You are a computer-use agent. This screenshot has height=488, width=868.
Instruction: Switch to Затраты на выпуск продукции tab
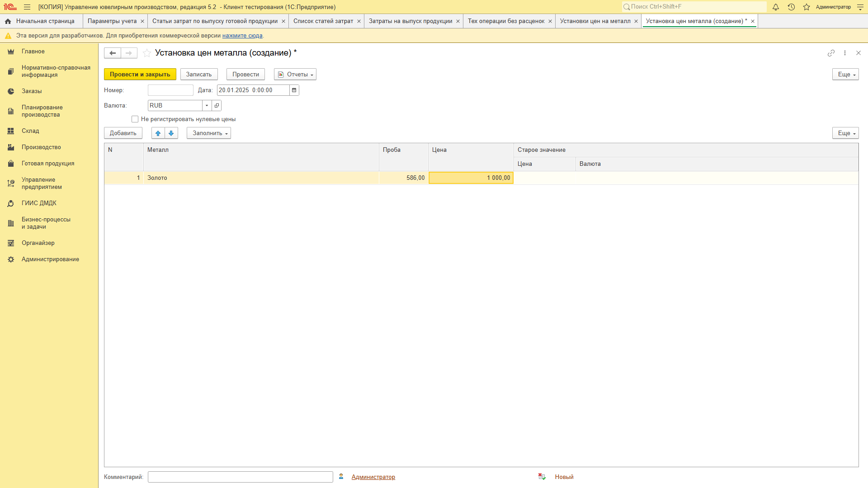point(410,21)
